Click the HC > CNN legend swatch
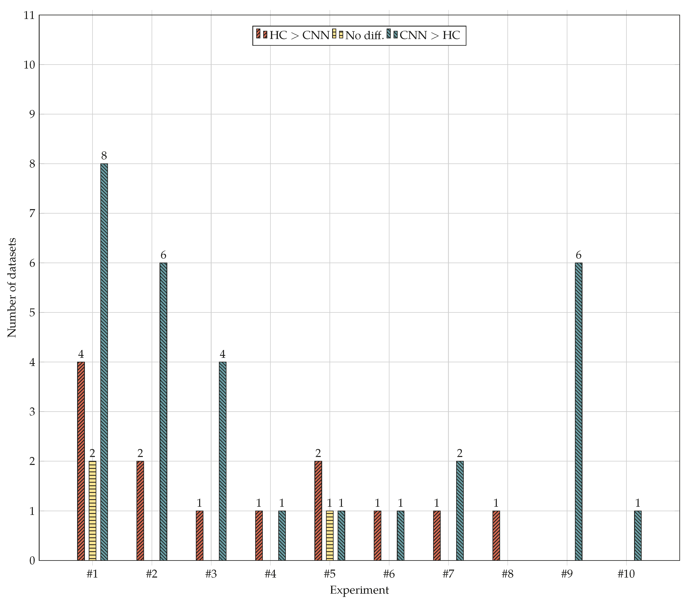Screen dimensions: 700x601 [x=262, y=34]
